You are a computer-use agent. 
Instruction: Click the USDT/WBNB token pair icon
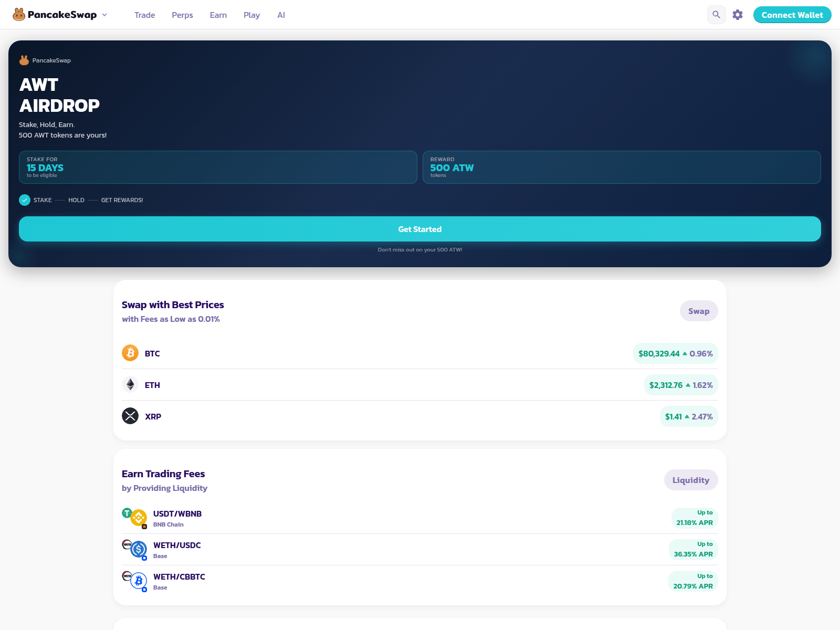tap(135, 518)
